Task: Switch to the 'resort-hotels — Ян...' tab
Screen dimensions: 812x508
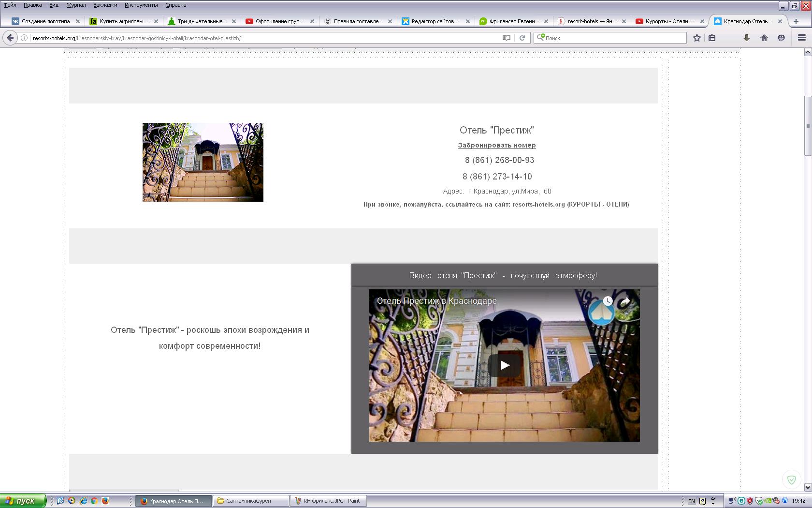Action: click(x=592, y=21)
